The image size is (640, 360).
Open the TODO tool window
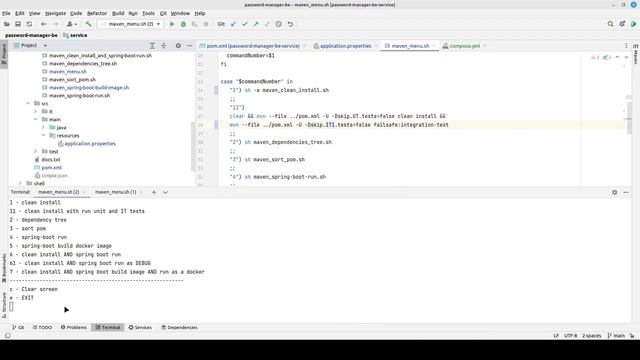click(42, 327)
